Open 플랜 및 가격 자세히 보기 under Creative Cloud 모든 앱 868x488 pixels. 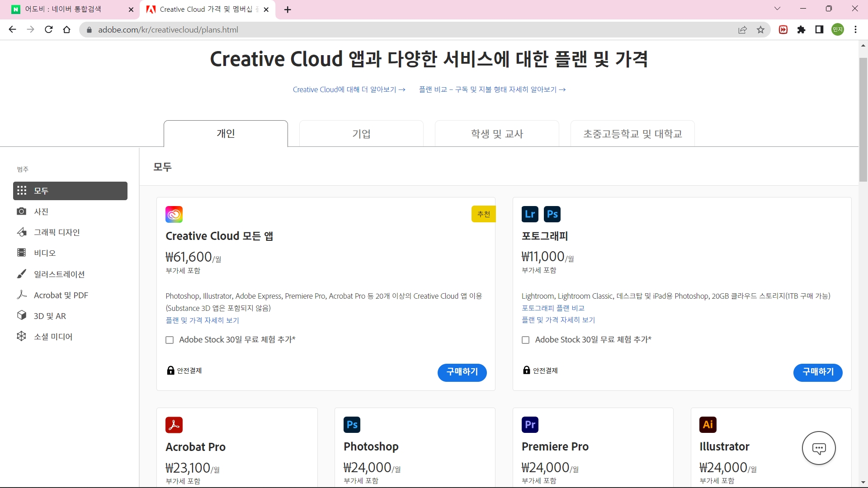[x=202, y=320]
